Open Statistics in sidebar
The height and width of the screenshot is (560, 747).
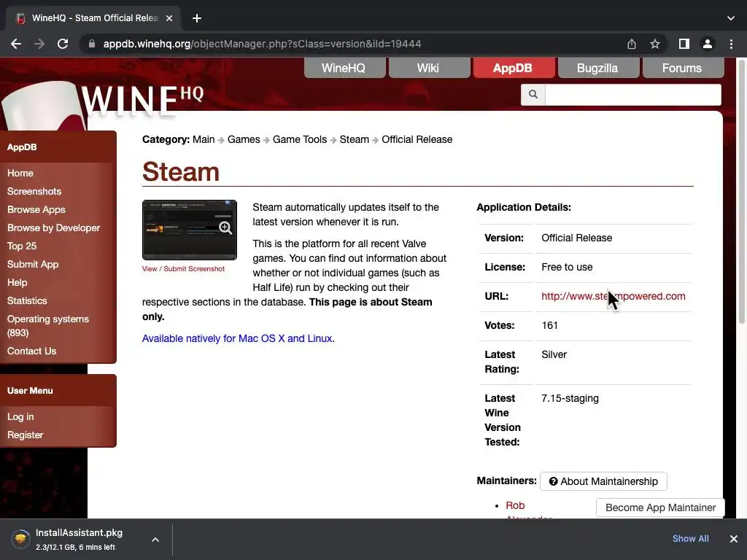27,301
